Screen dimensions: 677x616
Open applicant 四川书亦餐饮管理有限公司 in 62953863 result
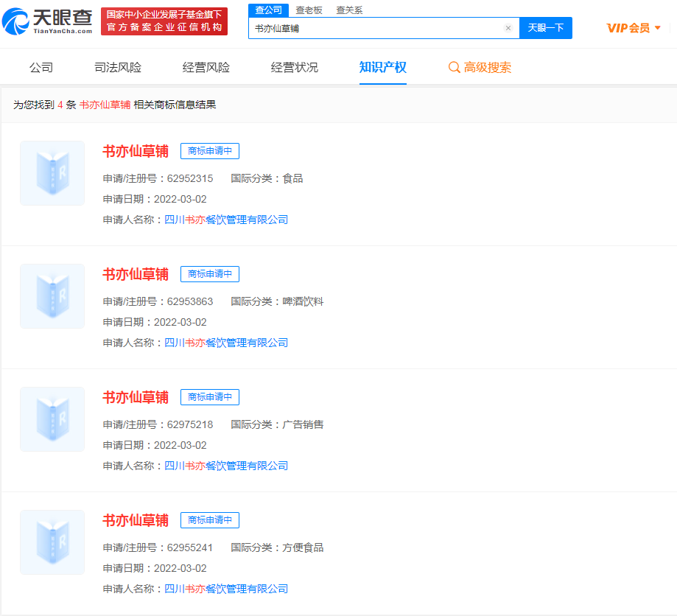click(x=226, y=343)
